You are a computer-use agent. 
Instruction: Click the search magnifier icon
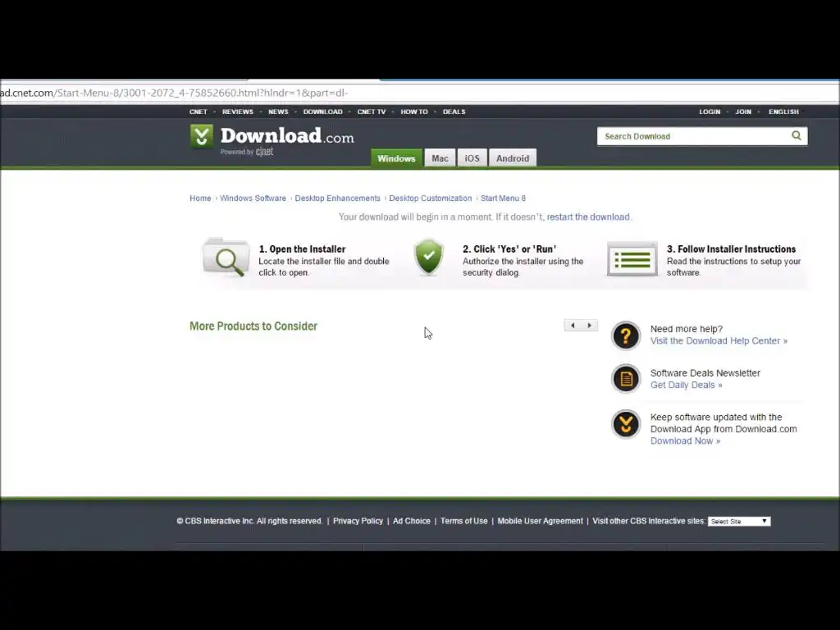[796, 135]
